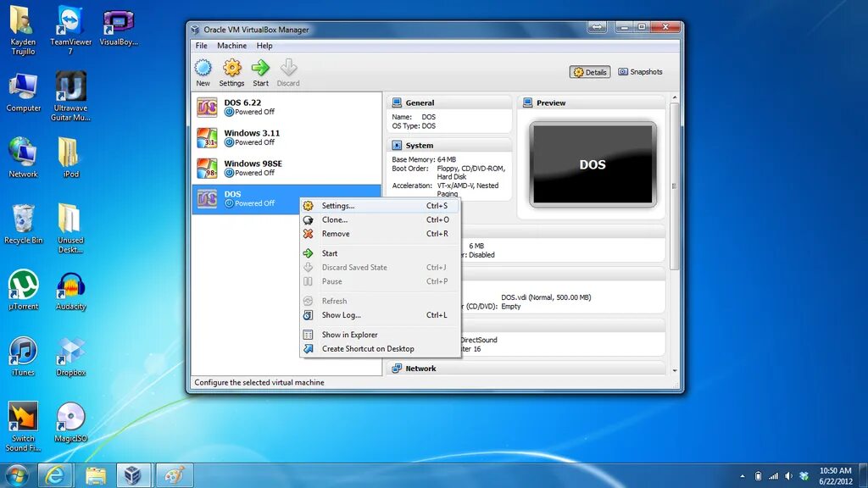Switch to the Snapshots view button
Image resolution: width=868 pixels, height=488 pixels.
(x=640, y=72)
